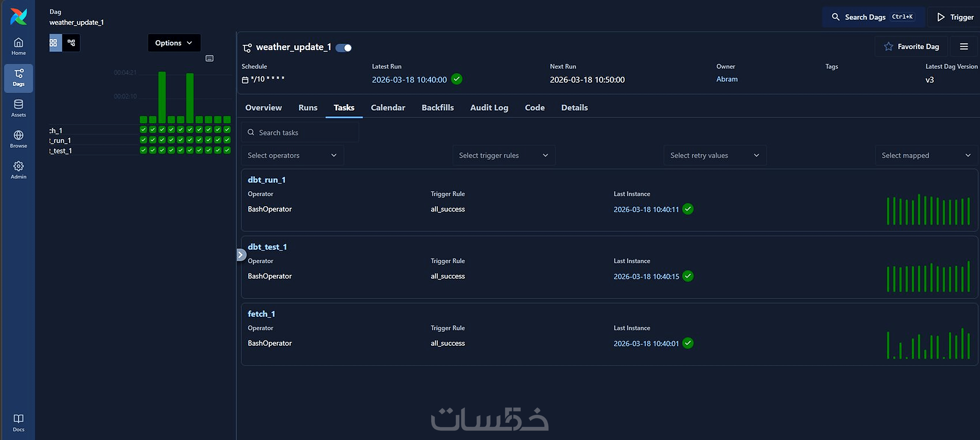Click Favorite Dag star button
The image size is (980, 440).
pyautogui.click(x=911, y=46)
